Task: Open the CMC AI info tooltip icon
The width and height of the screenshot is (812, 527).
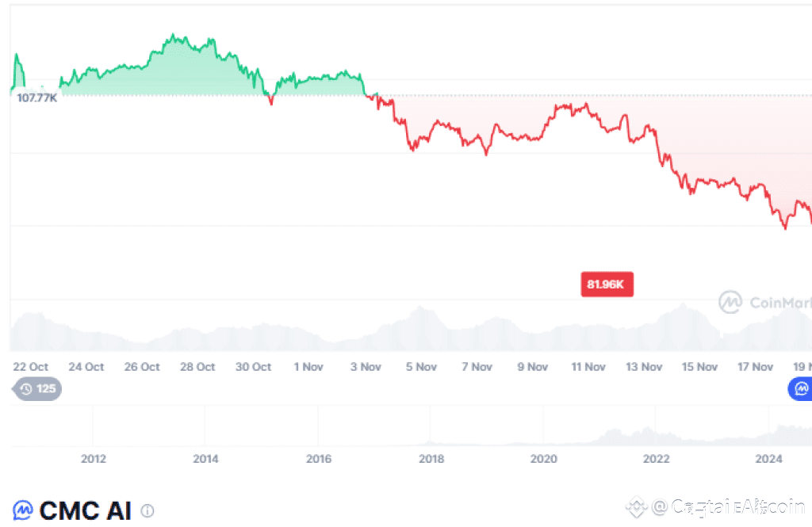Action: pyautogui.click(x=147, y=511)
